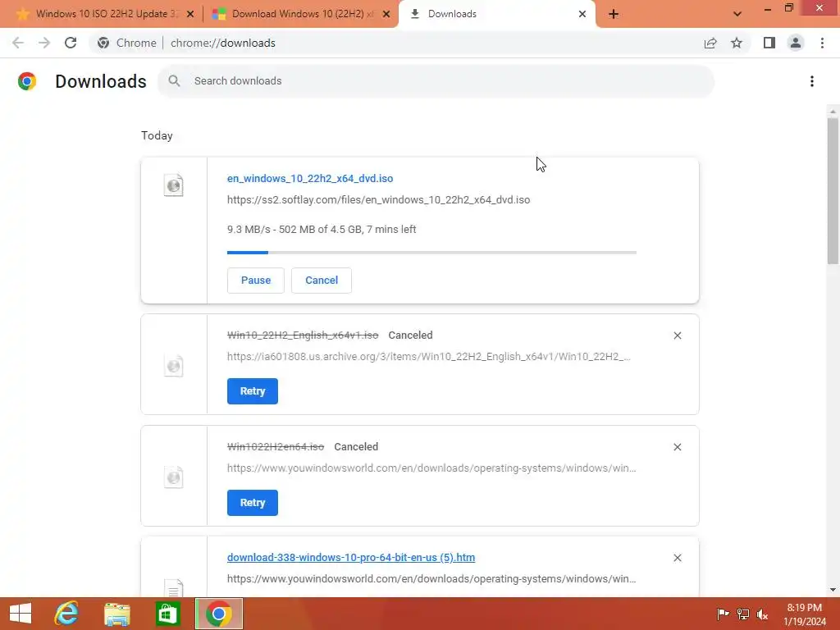This screenshot has width=840, height=630.
Task: Focus the Search downloads field
Action: [436, 81]
